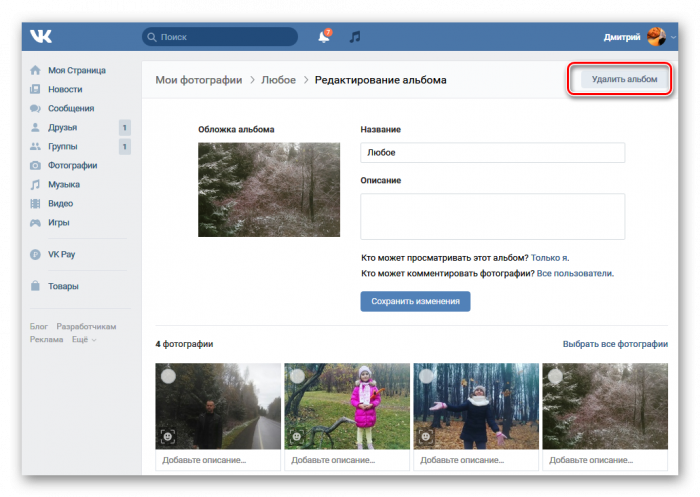Tick the selection circle on the fourth photo
700x497 pixels.
pyautogui.click(x=555, y=376)
